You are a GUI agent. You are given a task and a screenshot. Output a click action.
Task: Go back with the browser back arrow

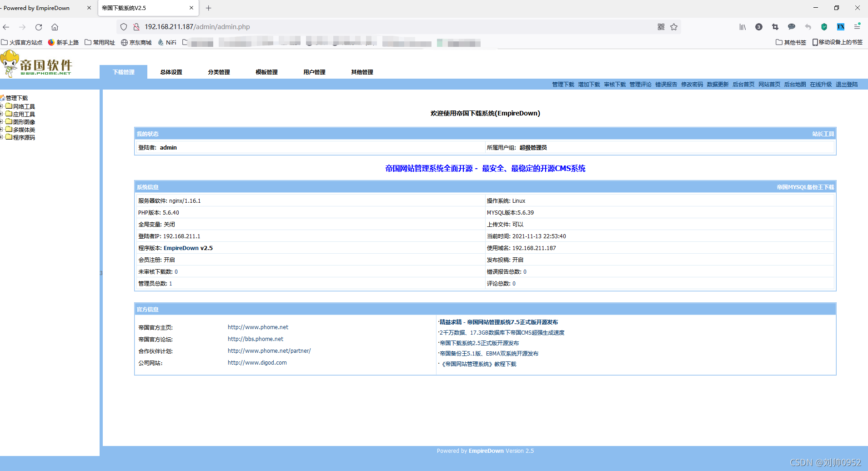[6, 27]
